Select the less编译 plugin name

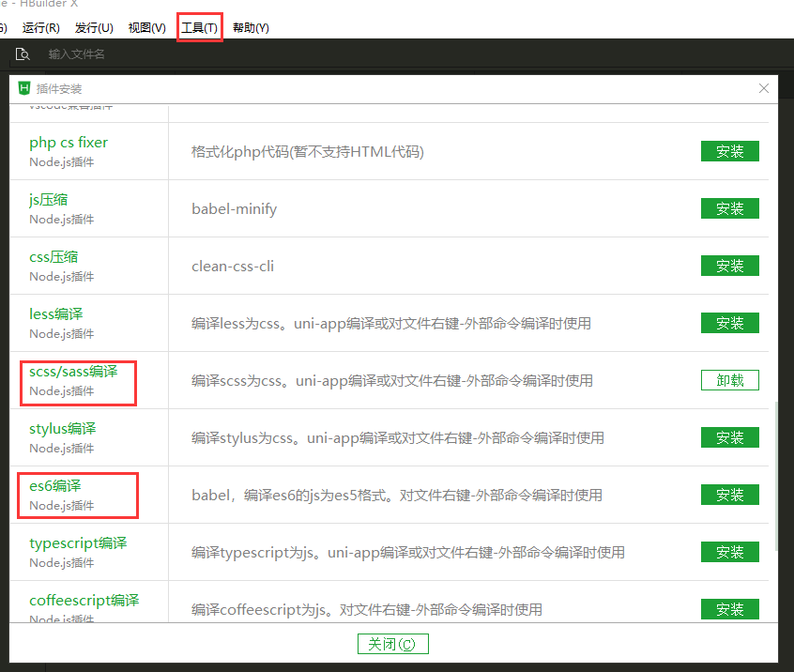[x=55, y=314]
